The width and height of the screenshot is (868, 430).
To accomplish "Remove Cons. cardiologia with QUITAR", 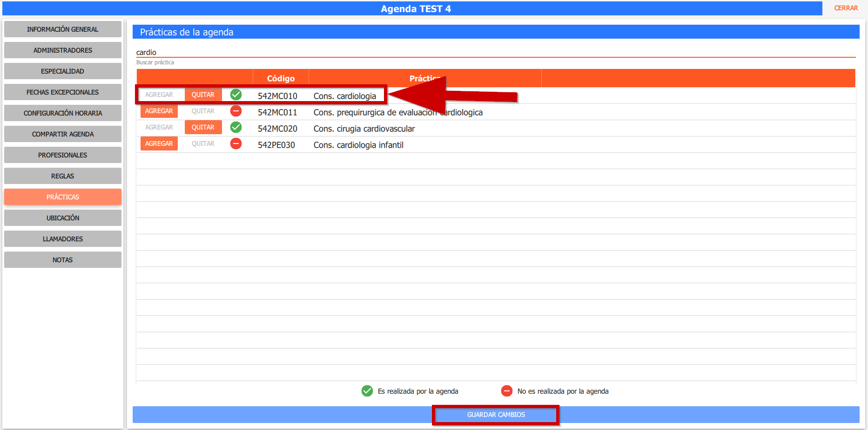I will coord(203,95).
